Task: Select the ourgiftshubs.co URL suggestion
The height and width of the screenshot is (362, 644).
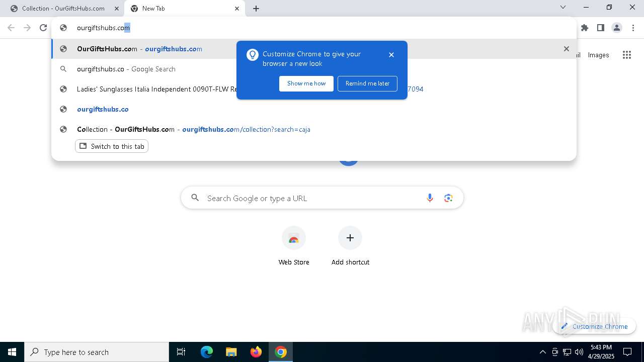Action: tap(314, 109)
